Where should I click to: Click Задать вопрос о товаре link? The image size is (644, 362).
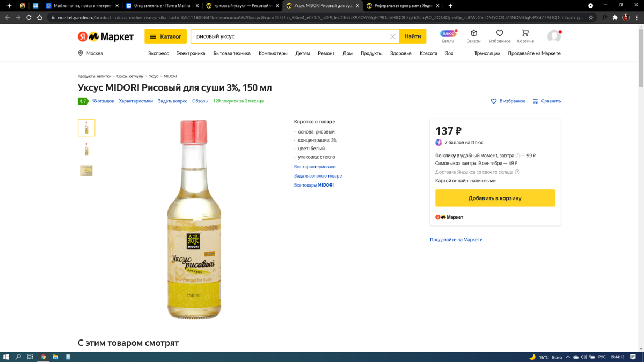(318, 176)
